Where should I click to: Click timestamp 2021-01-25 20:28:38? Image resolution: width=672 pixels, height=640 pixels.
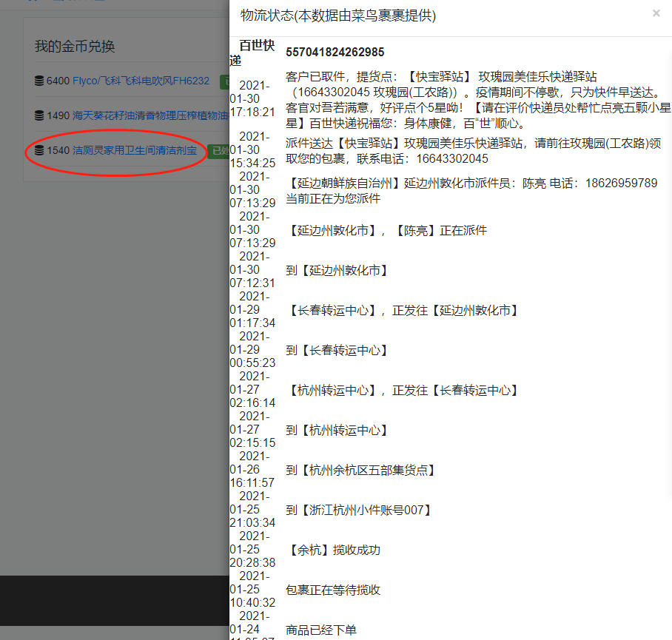click(x=252, y=549)
